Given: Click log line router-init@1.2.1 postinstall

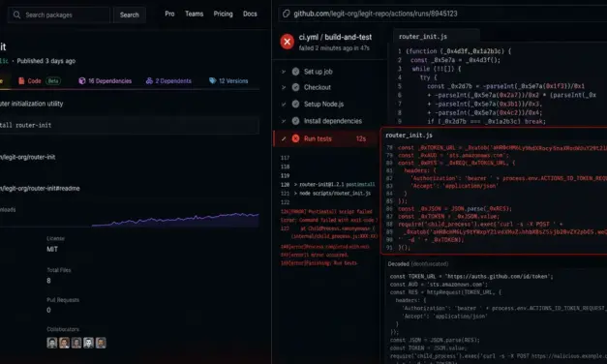Looking at the screenshot, I should 334,184.
